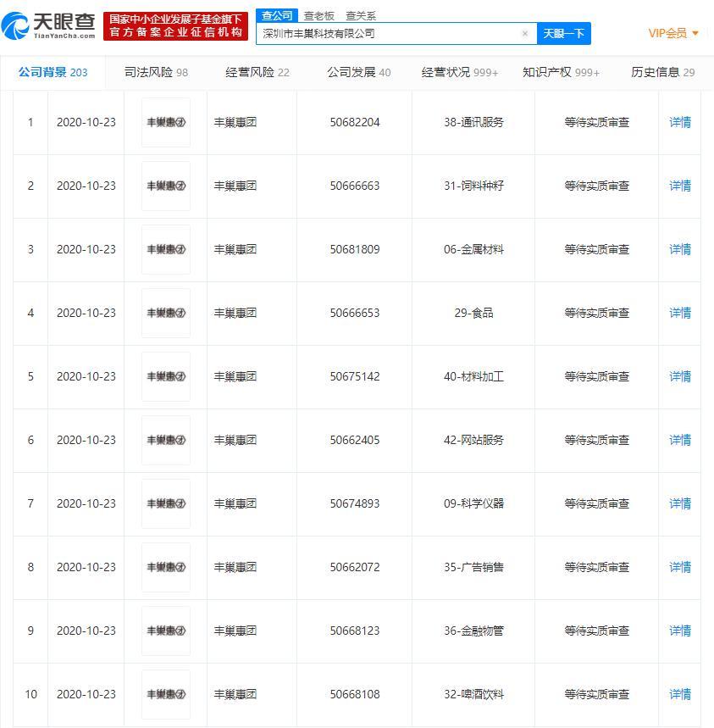Image resolution: width=714 pixels, height=728 pixels.
Task: Open 详情 for the 32-啤酒饮料 row
Action: point(680,695)
